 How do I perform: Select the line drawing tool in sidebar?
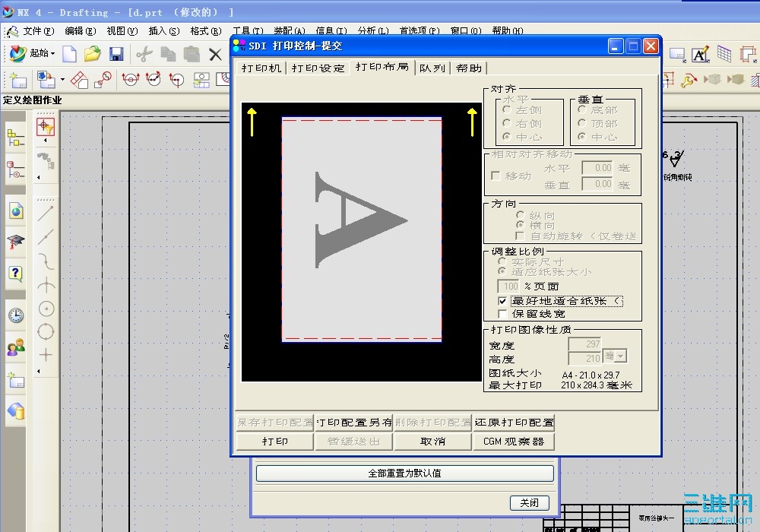(x=46, y=214)
